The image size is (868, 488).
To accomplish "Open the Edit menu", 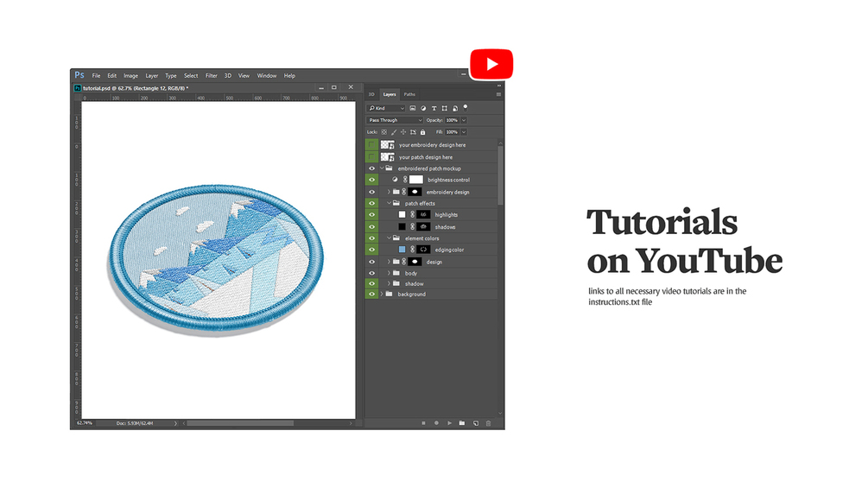I will pyautogui.click(x=111, y=76).
